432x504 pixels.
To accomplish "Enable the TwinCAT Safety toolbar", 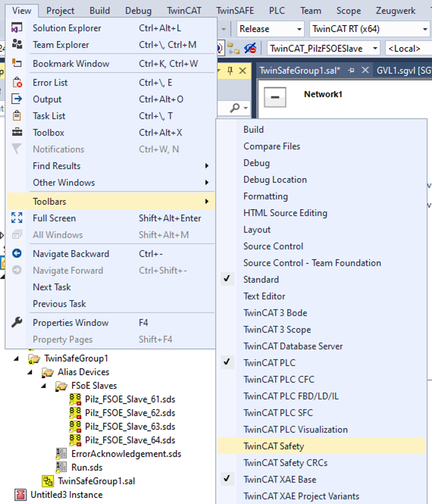I will (x=321, y=446).
